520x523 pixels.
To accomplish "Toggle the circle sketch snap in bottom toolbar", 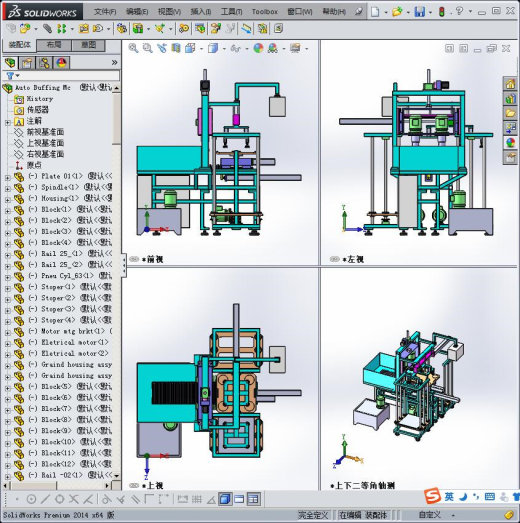I will 31,499.
